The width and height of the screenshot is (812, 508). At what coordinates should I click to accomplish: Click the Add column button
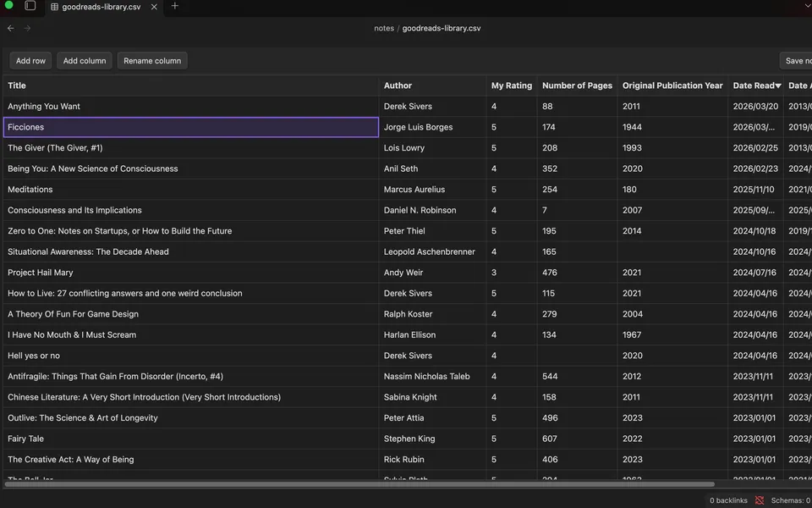[85, 61]
